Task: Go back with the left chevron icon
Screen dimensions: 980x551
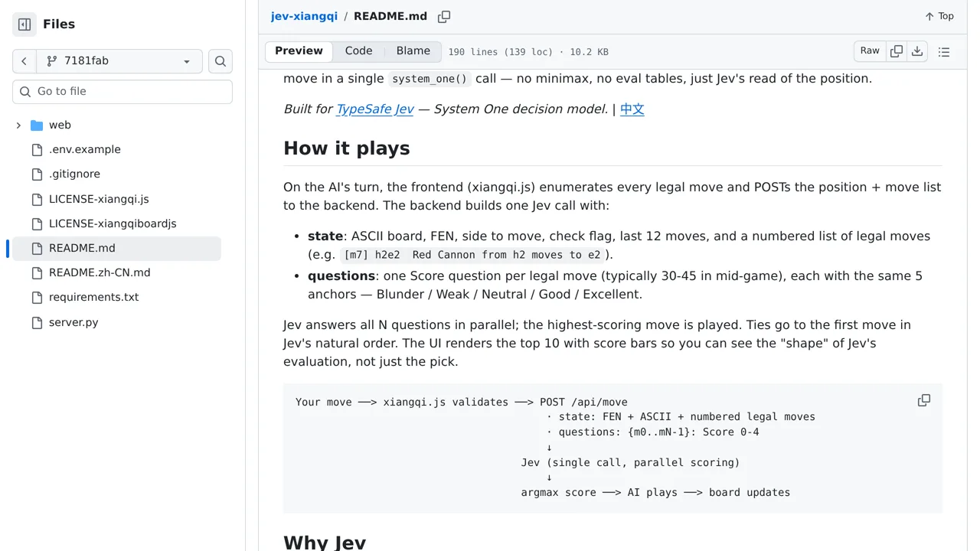Action: pyautogui.click(x=24, y=61)
